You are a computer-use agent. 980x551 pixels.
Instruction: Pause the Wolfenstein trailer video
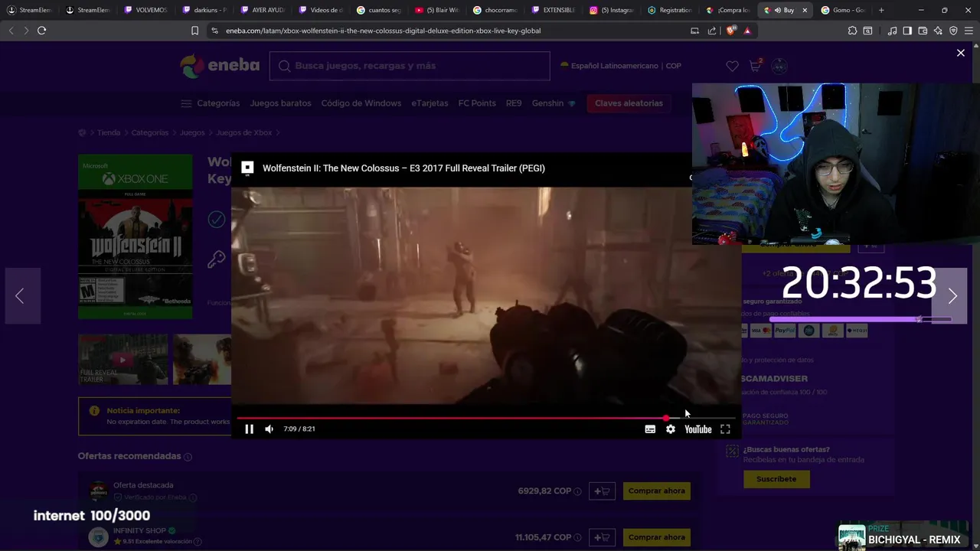coord(249,429)
